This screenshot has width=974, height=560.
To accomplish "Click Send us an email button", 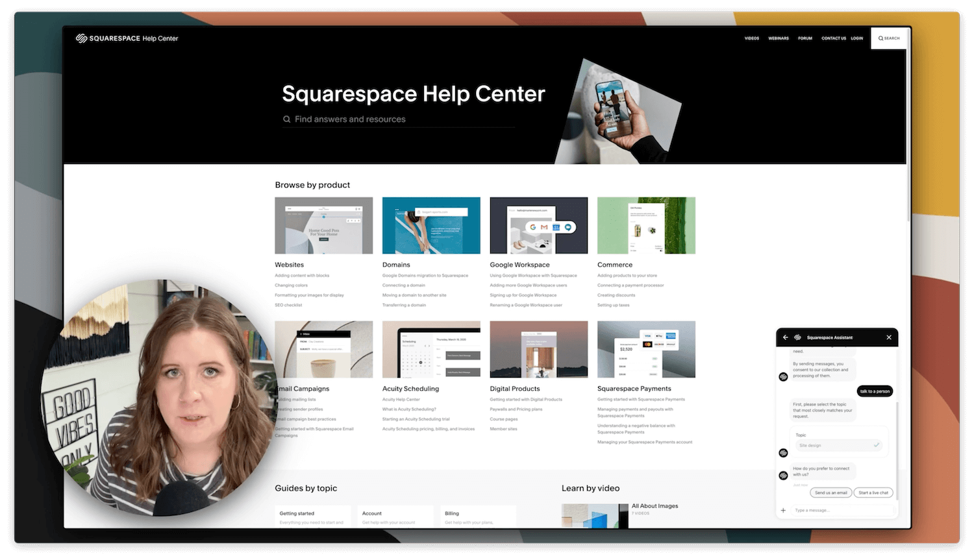I will click(x=831, y=493).
